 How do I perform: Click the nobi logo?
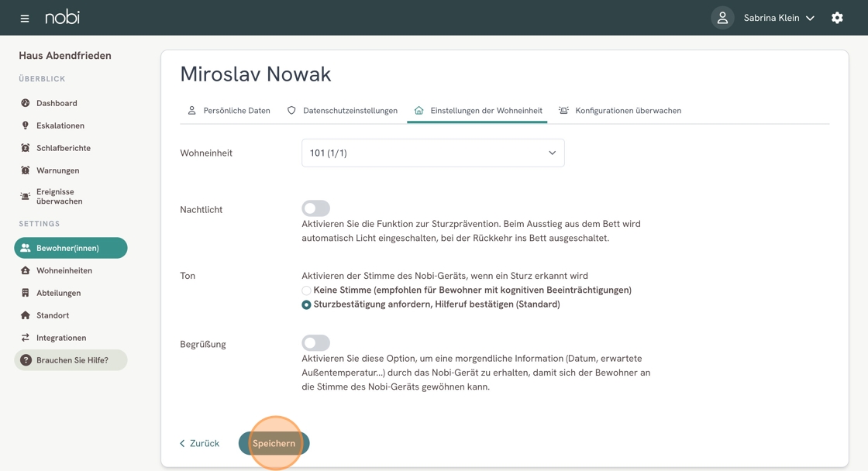tap(63, 17)
